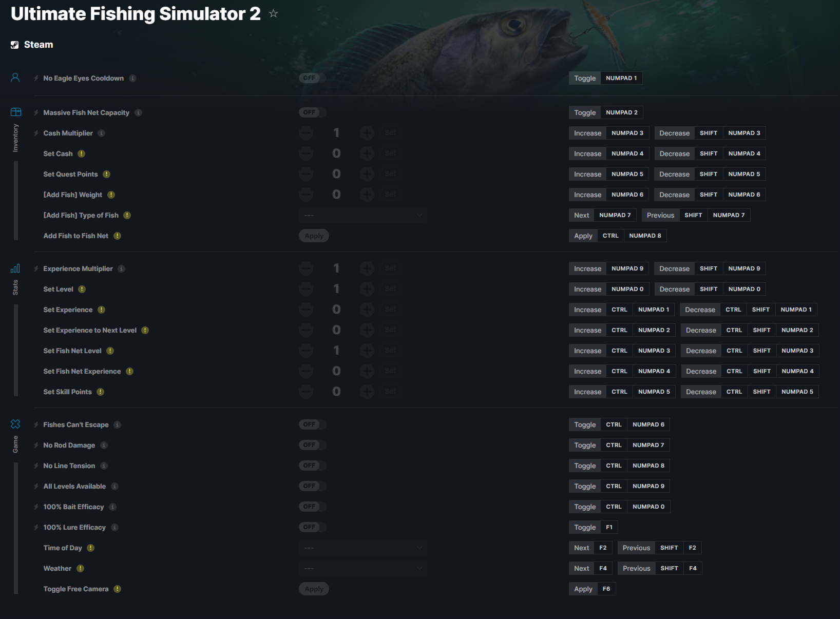Click NUMPAD 0 Increase hotkey for Set Level
The width and height of the screenshot is (840, 619).
tap(627, 289)
